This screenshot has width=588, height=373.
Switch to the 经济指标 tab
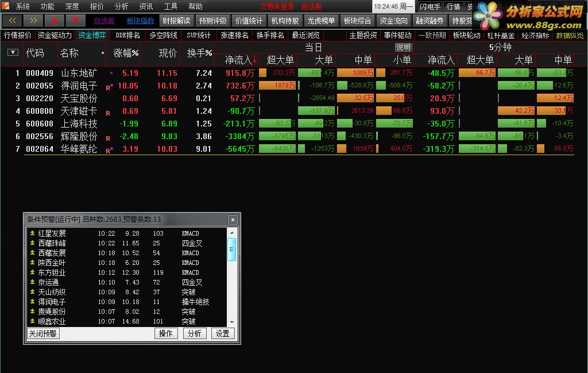coord(536,35)
